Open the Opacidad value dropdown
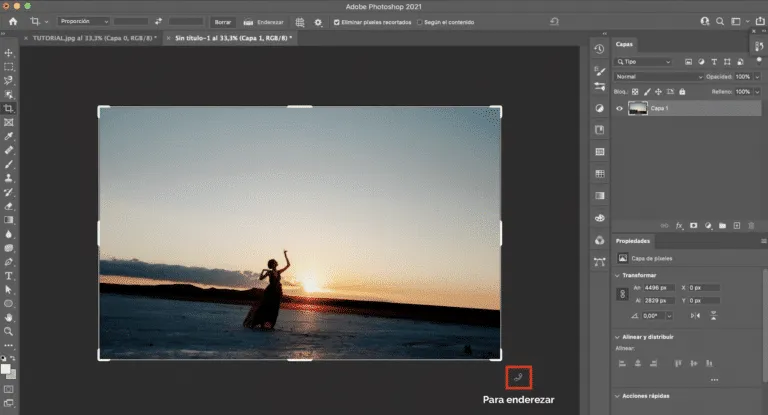768x415 pixels. [757, 77]
